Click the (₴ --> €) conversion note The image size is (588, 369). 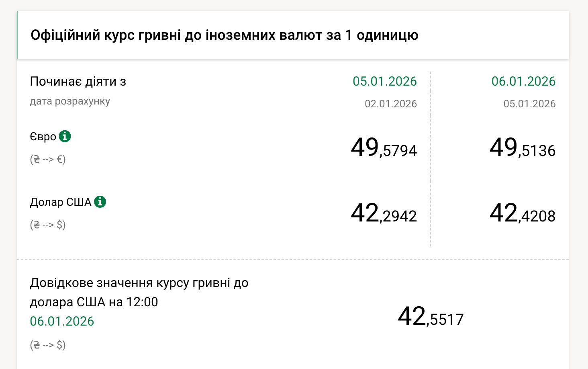tap(48, 159)
